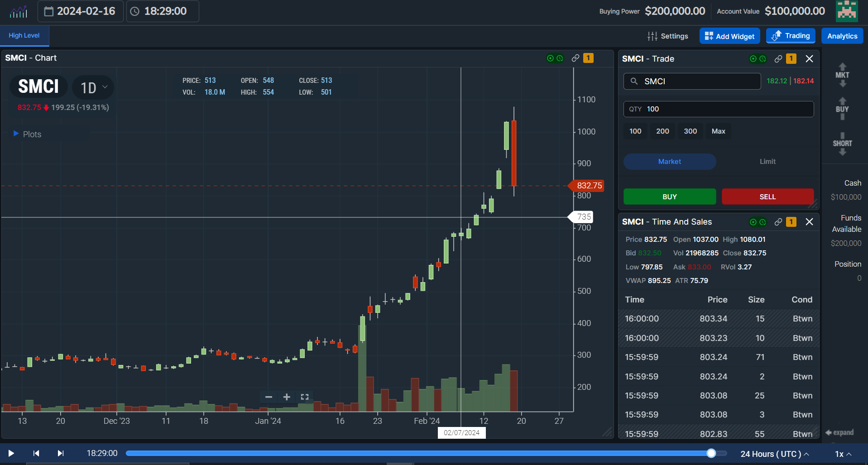The image size is (868, 465).
Task: Click the QTY quantity input field
Action: click(x=718, y=109)
